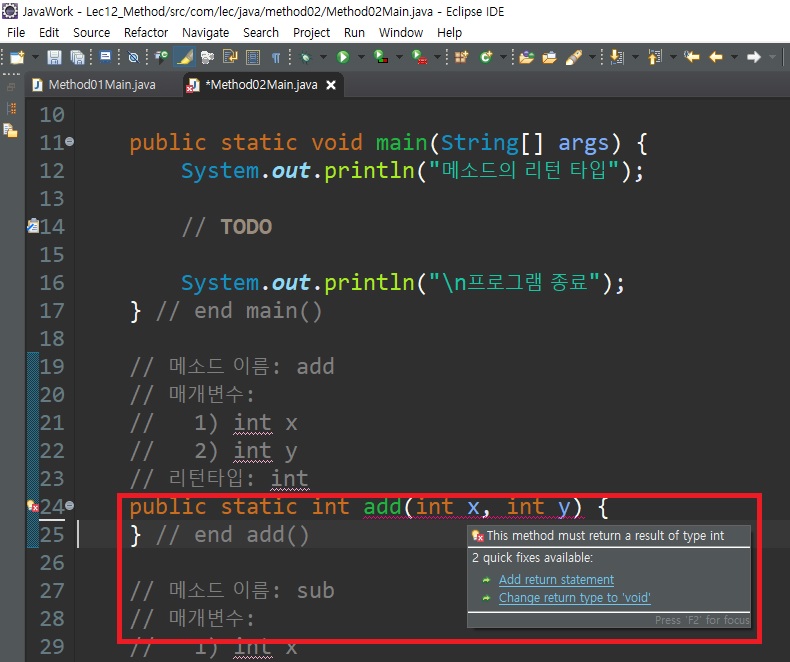Screen dimensions: 790x662
Task: Click the binoculars search icon
Action: tap(207, 57)
